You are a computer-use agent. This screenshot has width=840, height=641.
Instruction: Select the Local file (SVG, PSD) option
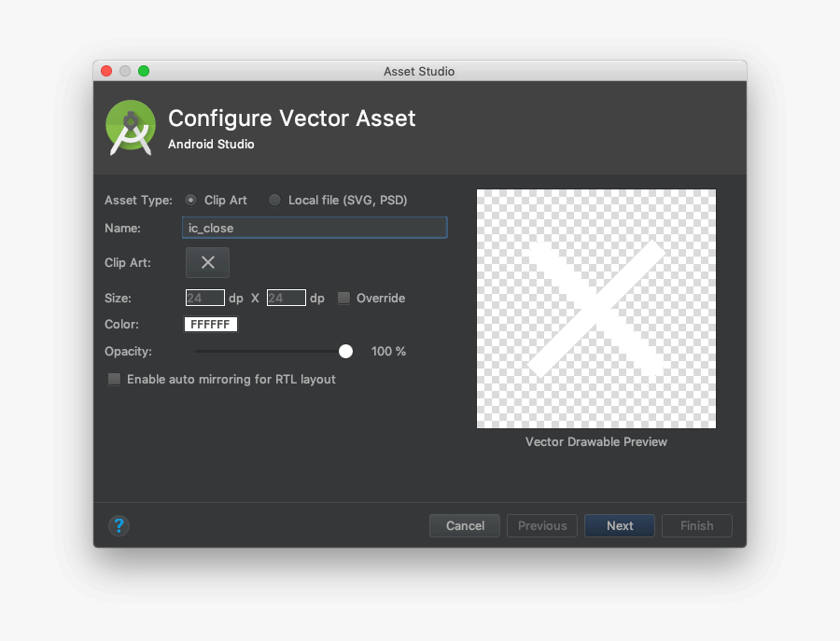(x=274, y=200)
